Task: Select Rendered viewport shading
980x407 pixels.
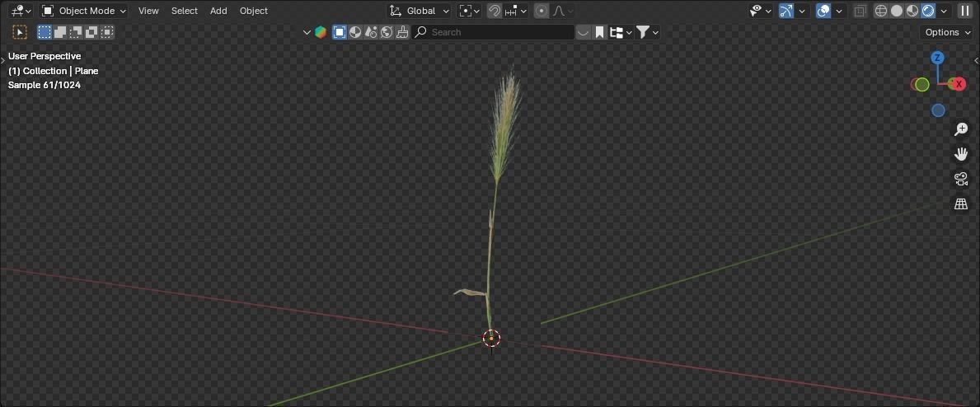Action: point(928,11)
